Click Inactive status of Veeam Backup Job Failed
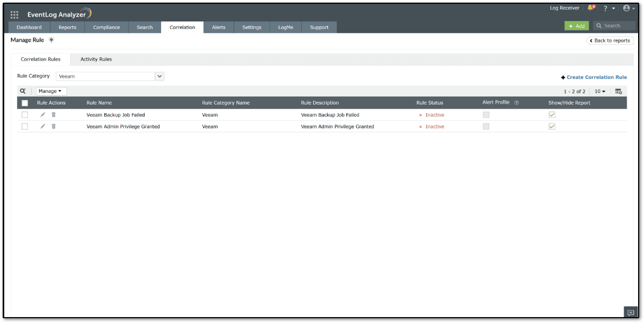Screen dimensions: 644x323 435,115
